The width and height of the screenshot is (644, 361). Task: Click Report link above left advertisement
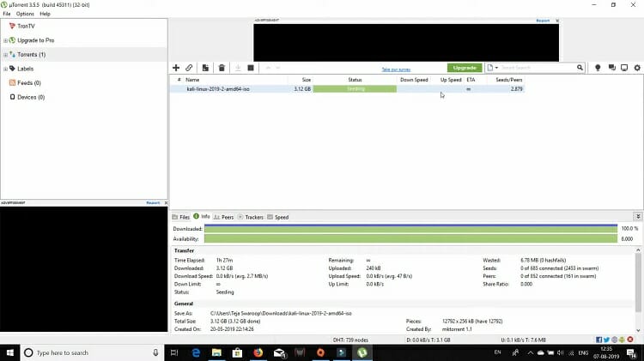[153, 202]
